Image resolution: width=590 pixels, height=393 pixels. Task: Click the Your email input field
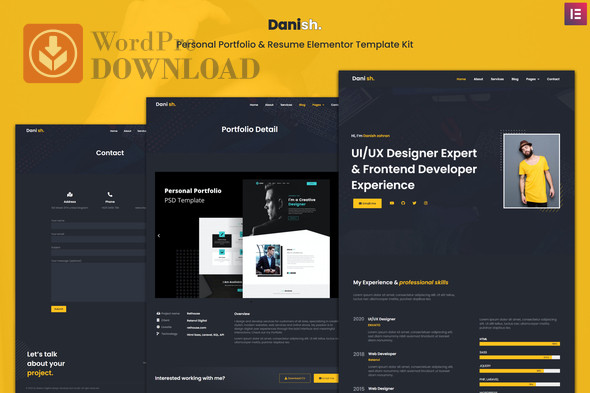click(98, 239)
